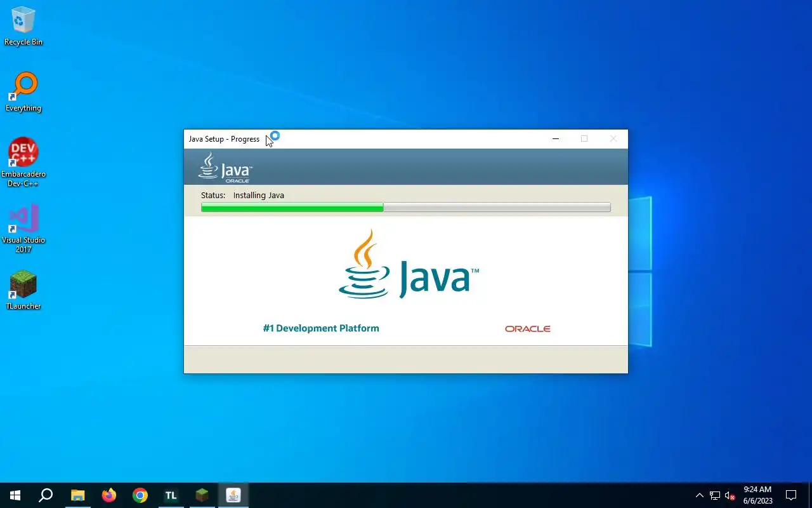The image size is (812, 508).
Task: Select the Visual Studio 2017 desktop shortcut
Action: tap(23, 229)
